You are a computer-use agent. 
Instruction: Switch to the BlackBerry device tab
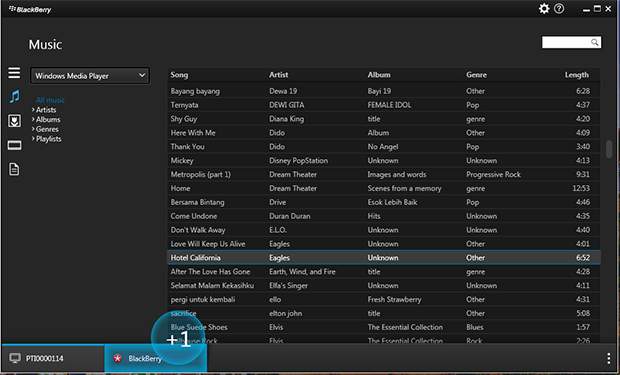155,358
